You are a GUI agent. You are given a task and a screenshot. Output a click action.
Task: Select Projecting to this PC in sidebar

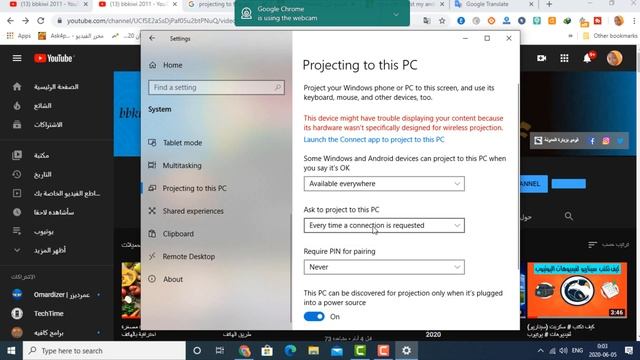point(187,188)
